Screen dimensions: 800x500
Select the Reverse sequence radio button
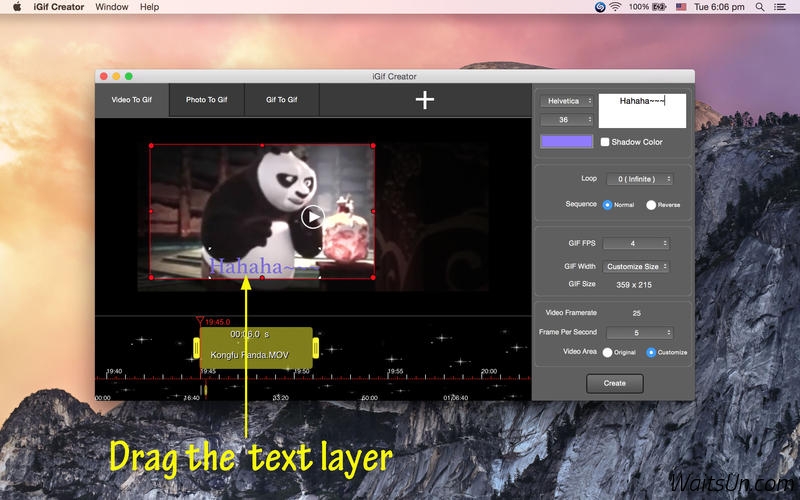point(651,205)
